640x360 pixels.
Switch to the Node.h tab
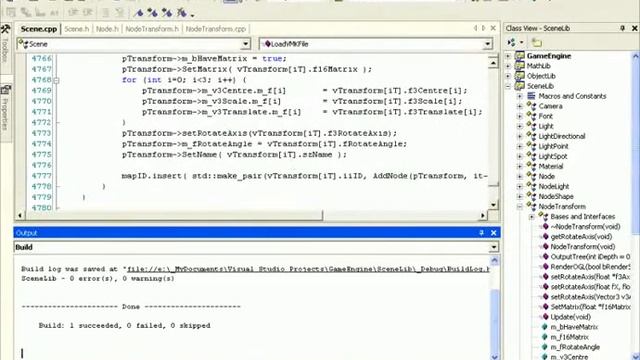coord(107,29)
